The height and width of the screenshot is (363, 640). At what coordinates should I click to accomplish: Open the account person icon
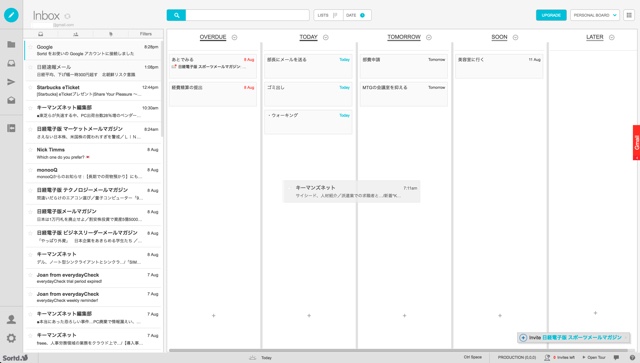(x=11, y=319)
